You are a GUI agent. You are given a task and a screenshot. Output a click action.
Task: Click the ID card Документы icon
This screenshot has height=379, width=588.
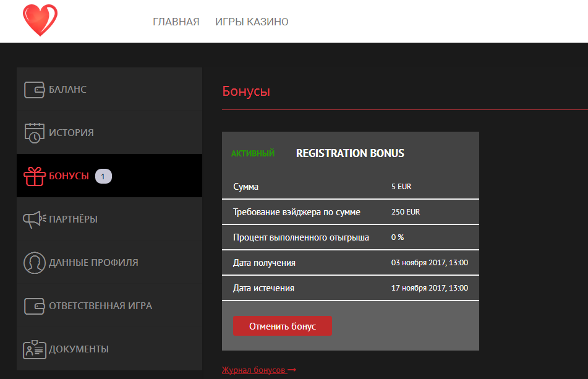pos(35,349)
